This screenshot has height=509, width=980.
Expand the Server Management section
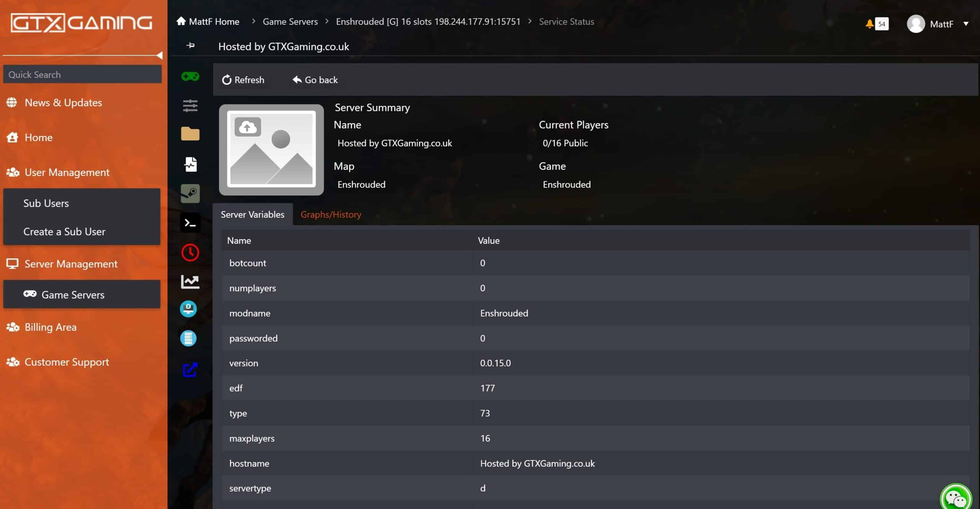pos(71,264)
